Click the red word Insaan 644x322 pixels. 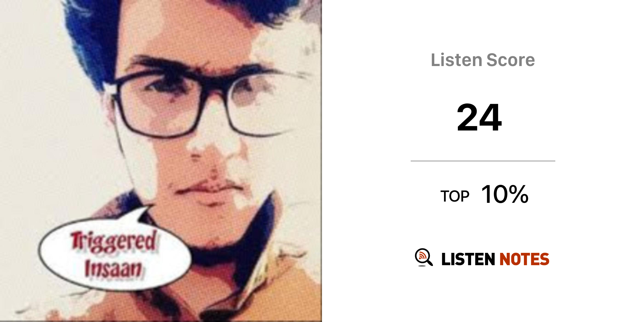point(113,269)
